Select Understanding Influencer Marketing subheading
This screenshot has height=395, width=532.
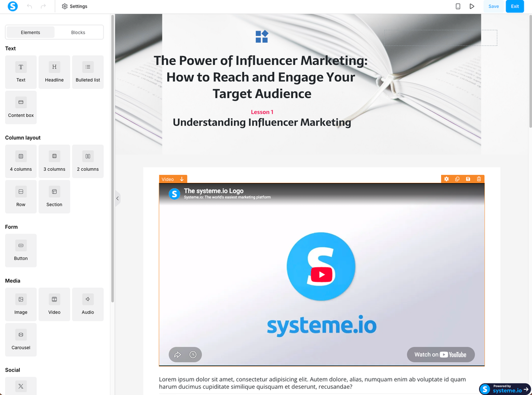[x=262, y=122]
